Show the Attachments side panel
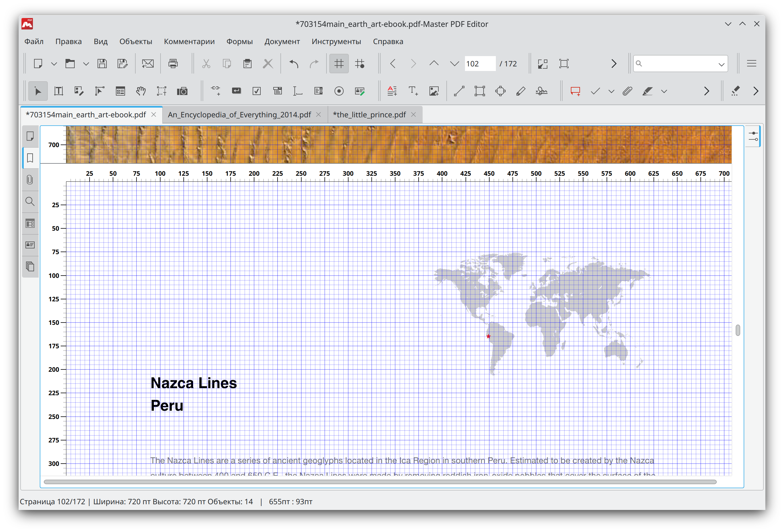Screen dimensions: 784x532 (30, 179)
